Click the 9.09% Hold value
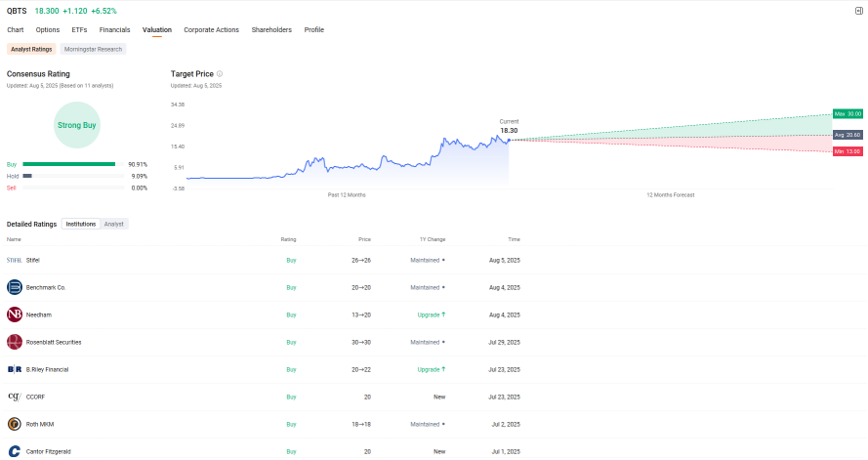The image size is (868, 460). click(x=139, y=176)
